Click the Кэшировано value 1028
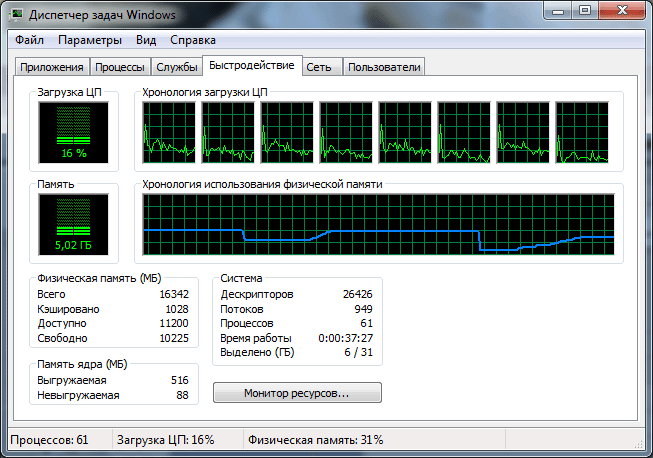Screen dimensions: 653x458 [177, 309]
